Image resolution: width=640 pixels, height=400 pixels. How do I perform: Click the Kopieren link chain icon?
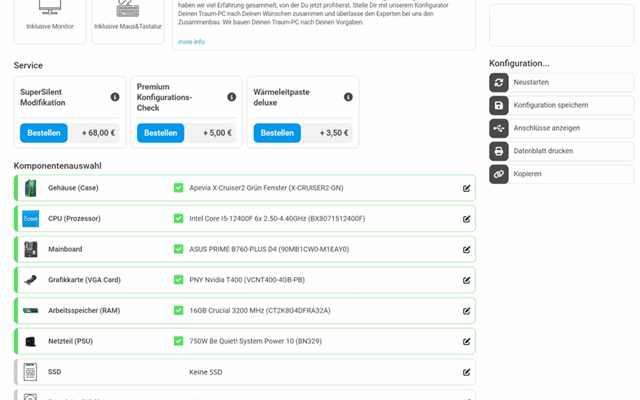[498, 174]
